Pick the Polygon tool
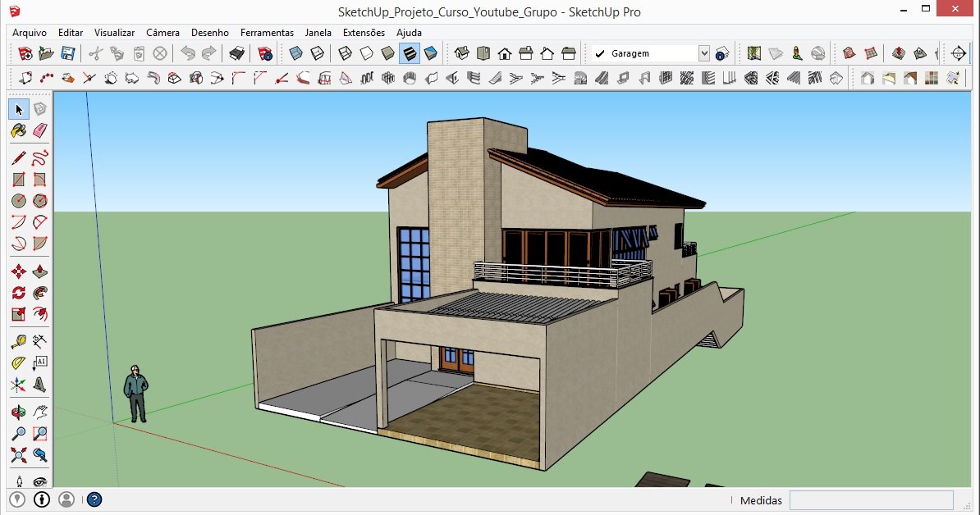 click(x=40, y=201)
